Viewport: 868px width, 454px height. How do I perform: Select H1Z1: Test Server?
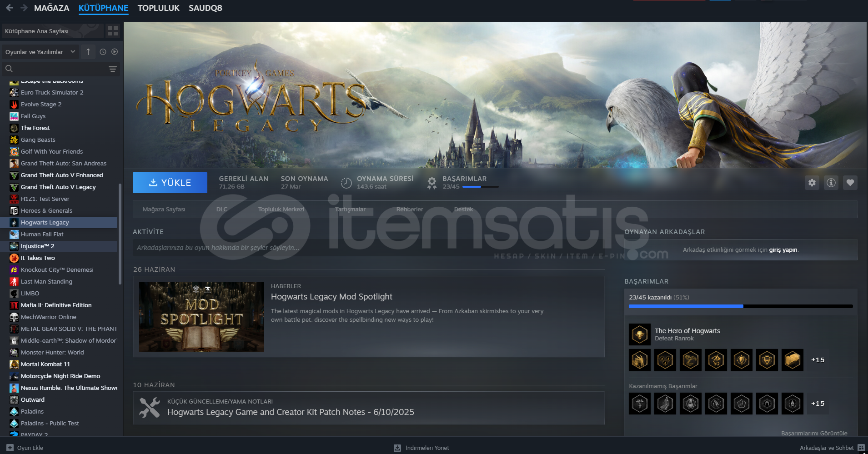(45, 199)
